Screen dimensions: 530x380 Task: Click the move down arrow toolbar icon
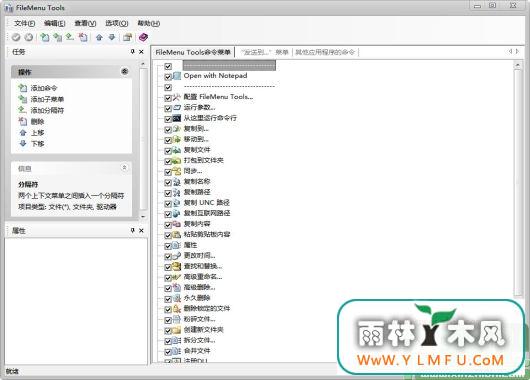point(112,38)
